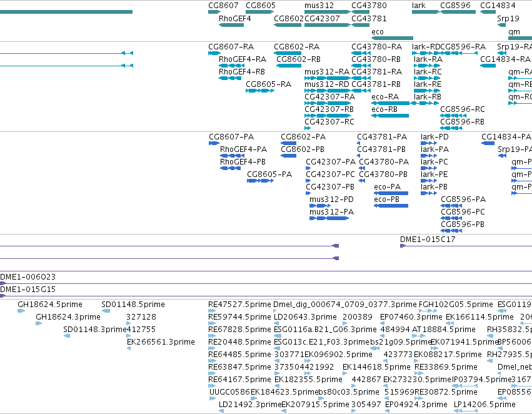Select the lark gene label
This screenshot has height=414, width=532.
[x=419, y=6]
